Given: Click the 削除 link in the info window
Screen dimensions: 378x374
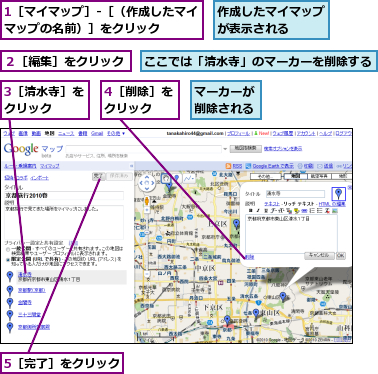Looking at the screenshot, I should (249, 257).
